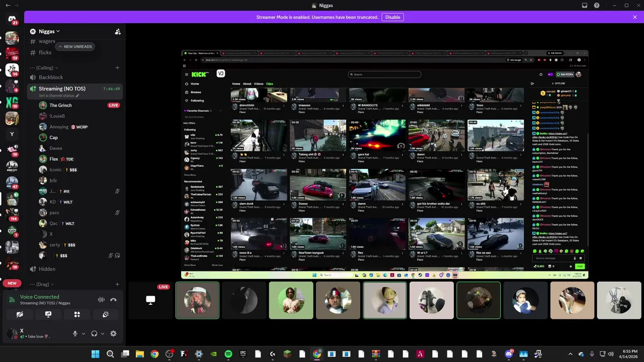Disconnect from voice with the hang-up icon

pyautogui.click(x=114, y=300)
